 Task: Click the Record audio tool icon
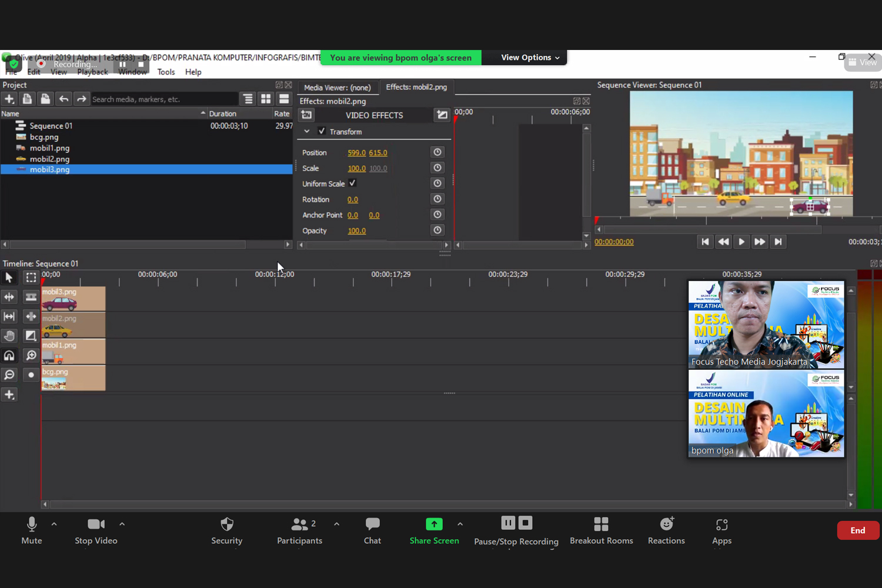click(x=31, y=375)
